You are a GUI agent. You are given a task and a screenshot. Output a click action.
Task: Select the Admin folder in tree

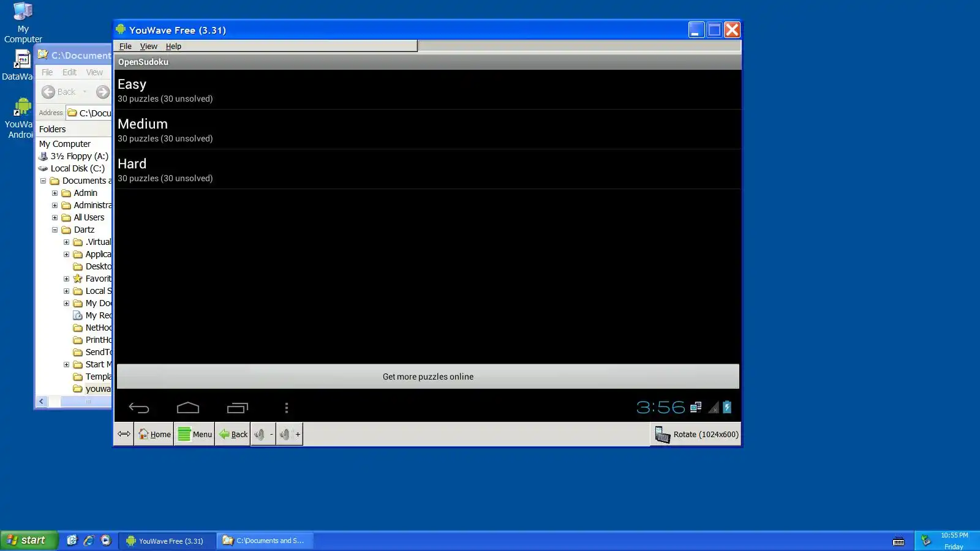(85, 193)
